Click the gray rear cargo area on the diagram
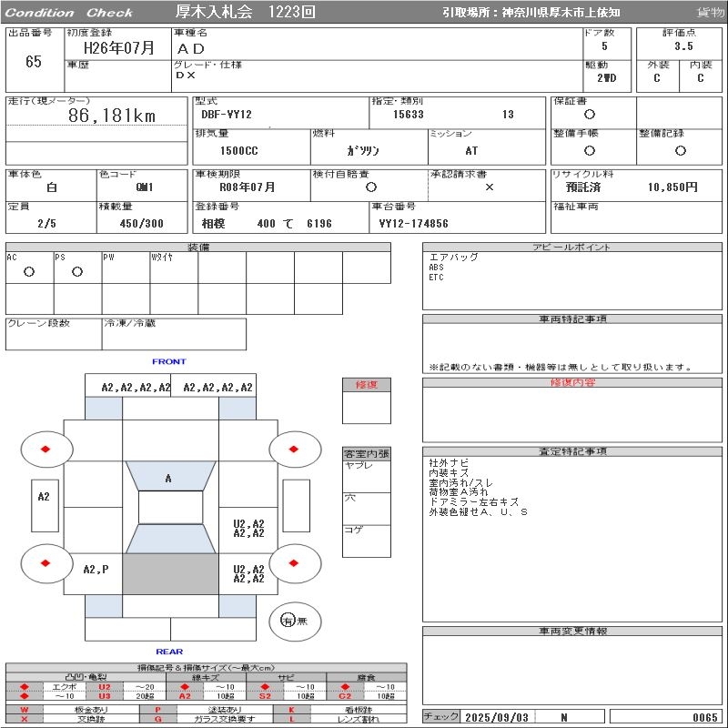 click(170, 574)
